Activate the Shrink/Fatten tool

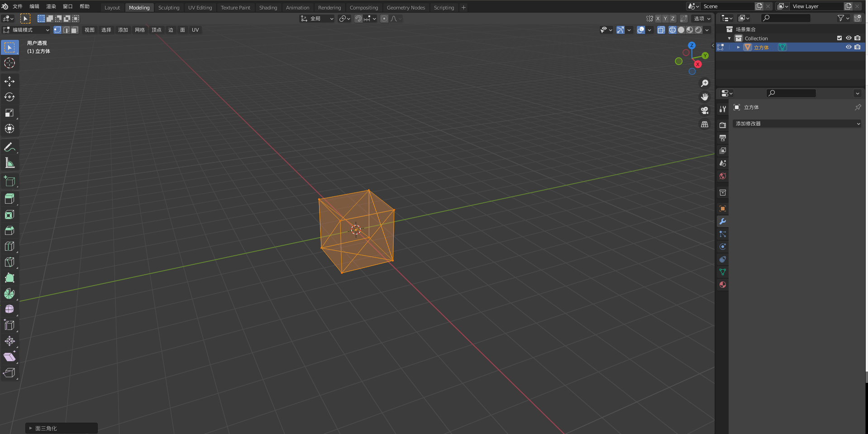pos(10,341)
